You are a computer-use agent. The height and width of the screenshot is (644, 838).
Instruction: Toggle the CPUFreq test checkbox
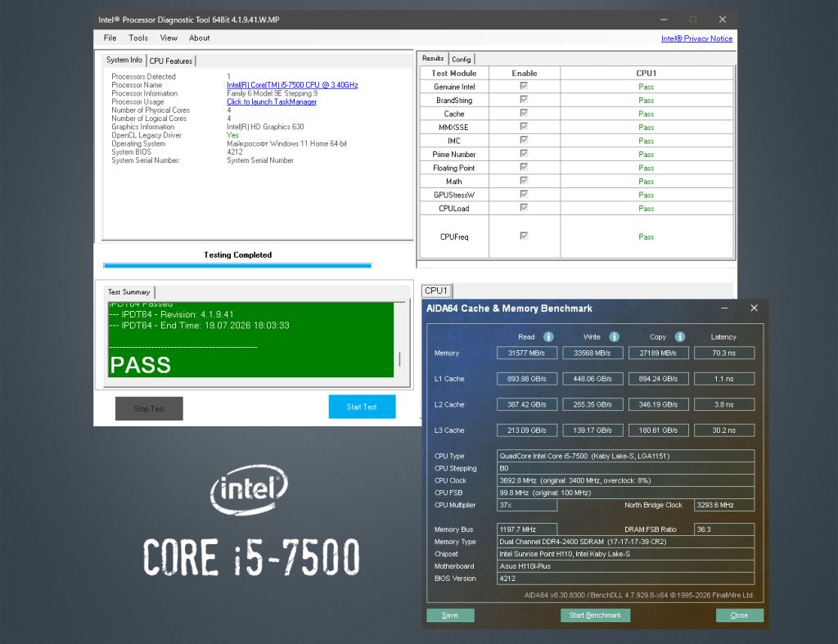524,236
